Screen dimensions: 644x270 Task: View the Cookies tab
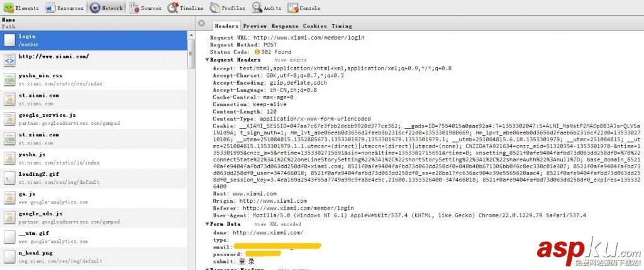point(315,26)
